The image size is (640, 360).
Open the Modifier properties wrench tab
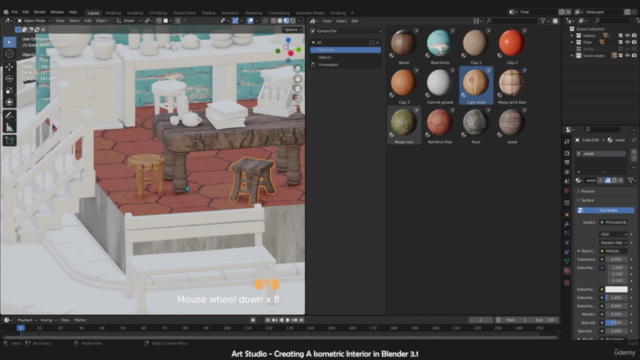[567, 224]
